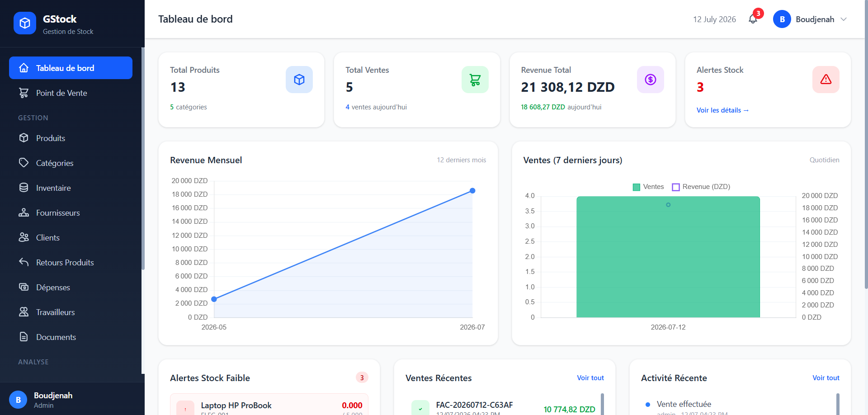Viewport: 868px width, 415px height.
Task: Open the Travailleurs page
Action: point(71,312)
